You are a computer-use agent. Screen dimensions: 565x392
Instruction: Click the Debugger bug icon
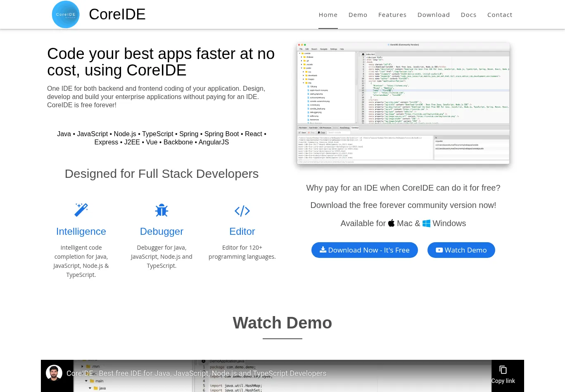pyautogui.click(x=161, y=210)
